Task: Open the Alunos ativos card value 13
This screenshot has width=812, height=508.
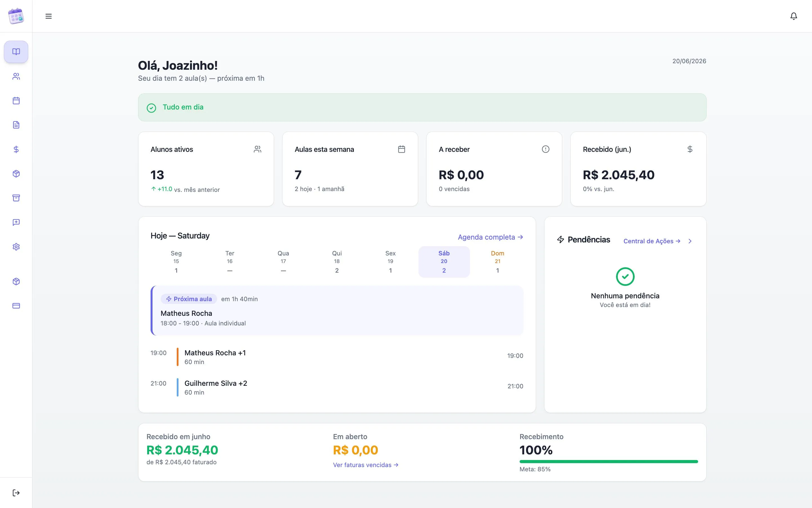Action: point(157,175)
